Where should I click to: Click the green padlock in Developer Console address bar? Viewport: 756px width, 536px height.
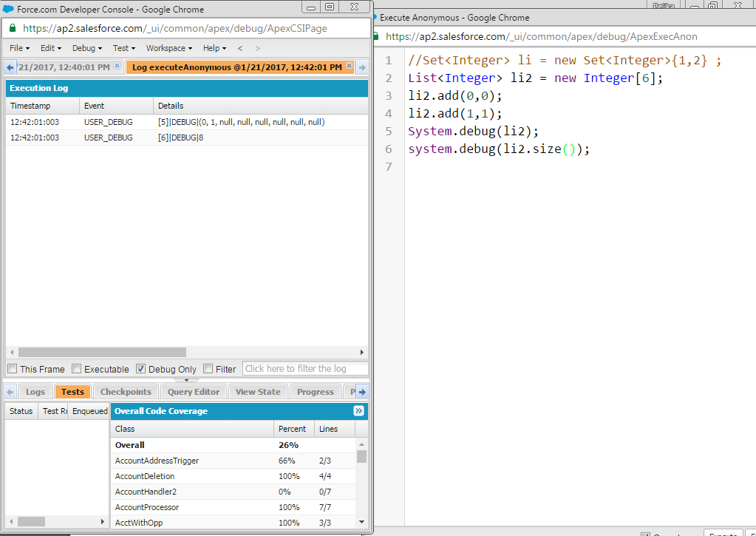click(x=11, y=28)
